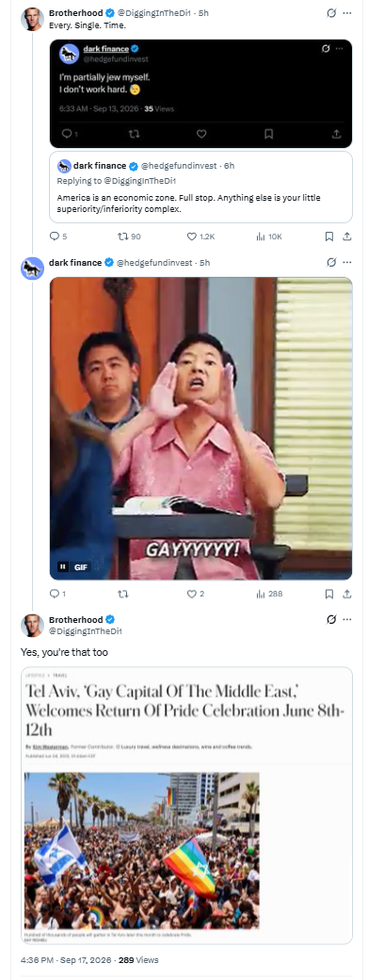The width and height of the screenshot is (368, 980).
Task: Share Brotherhood's first post
Action: pyautogui.click(x=346, y=237)
